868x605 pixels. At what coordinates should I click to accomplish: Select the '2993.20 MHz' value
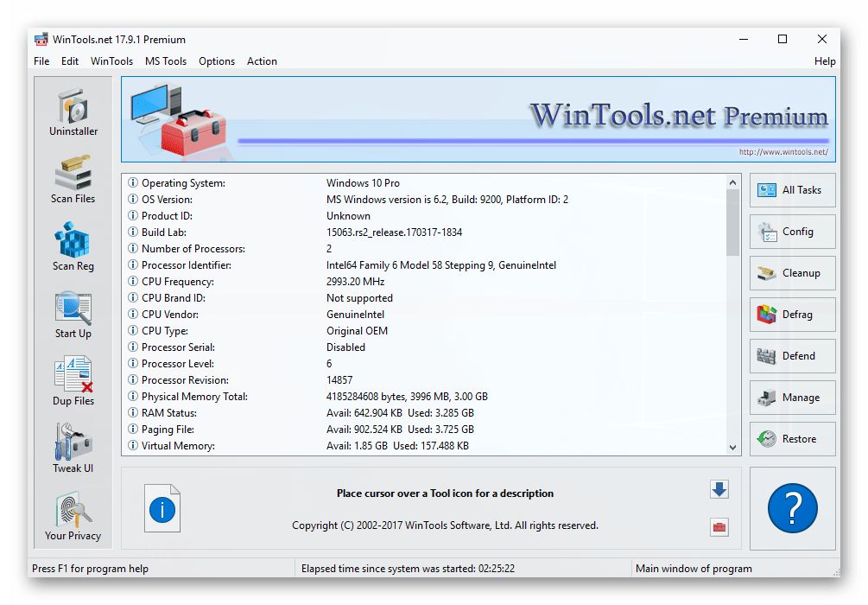[355, 282]
